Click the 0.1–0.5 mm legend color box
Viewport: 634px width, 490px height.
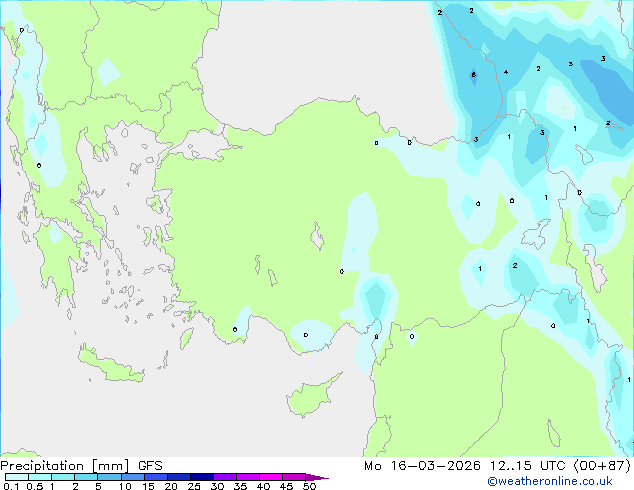[x=17, y=477]
